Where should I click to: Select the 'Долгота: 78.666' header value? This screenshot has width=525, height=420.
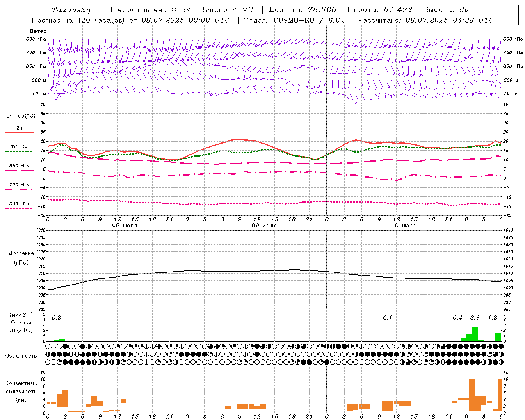tap(302, 10)
